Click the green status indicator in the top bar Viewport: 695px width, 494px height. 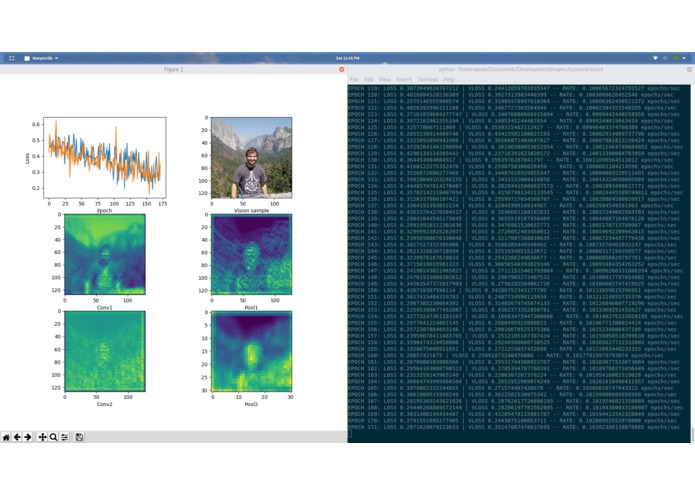(675, 58)
